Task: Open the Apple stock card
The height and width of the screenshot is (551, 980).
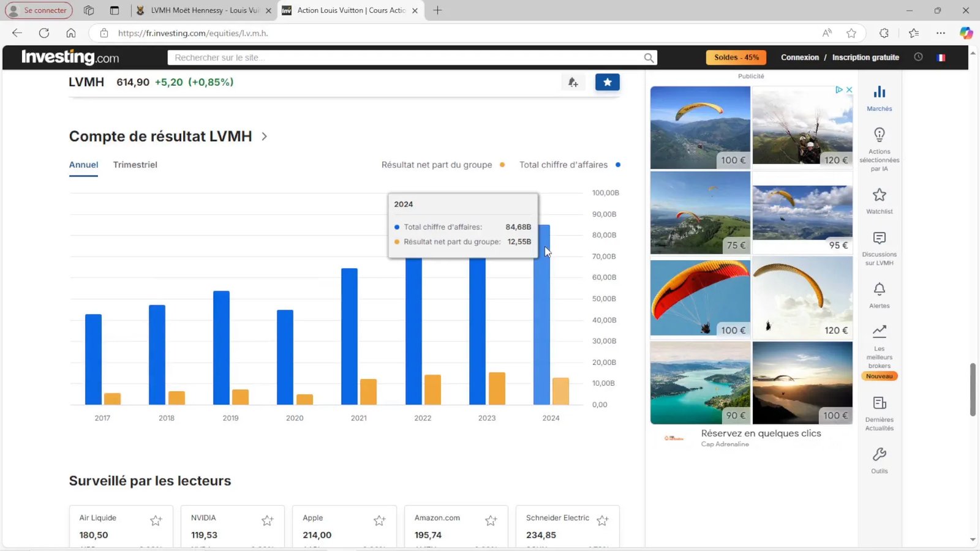Action: tap(345, 527)
